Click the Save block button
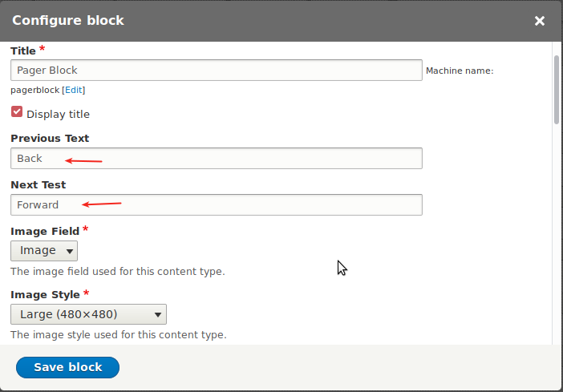563x392 pixels. [67, 367]
